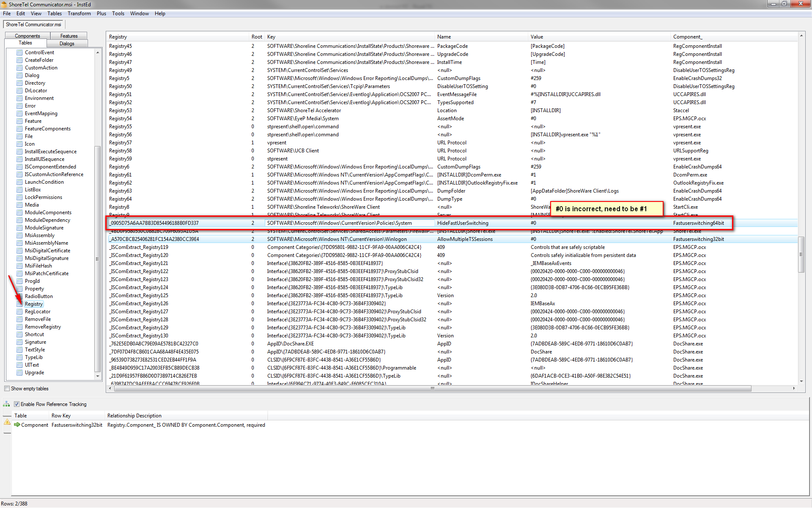This screenshot has height=508, width=812.
Task: Click the table icon beside CustomAction
Action: click(x=19, y=68)
